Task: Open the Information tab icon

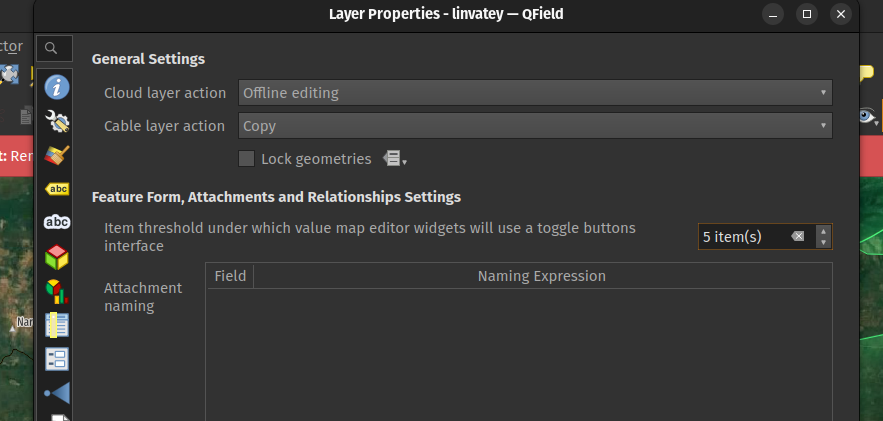Action: point(57,87)
